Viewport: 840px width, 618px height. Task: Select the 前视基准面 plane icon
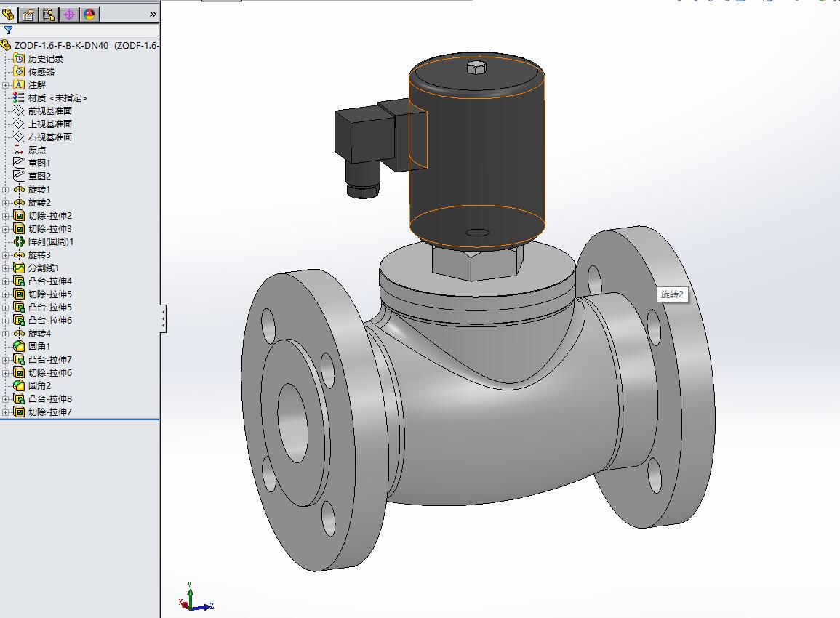coord(19,111)
